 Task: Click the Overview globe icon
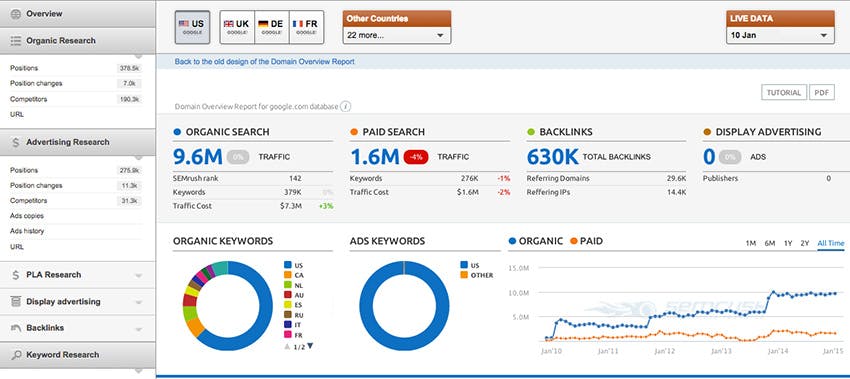(16, 14)
